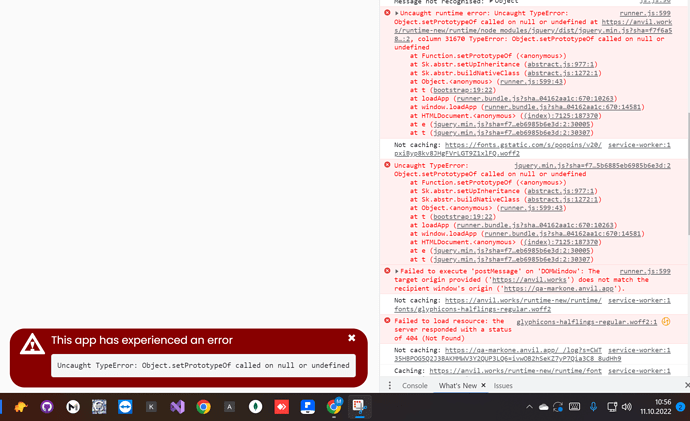Select the Uncaught TypeError message text in popup
690x421 pixels.
click(x=203, y=366)
